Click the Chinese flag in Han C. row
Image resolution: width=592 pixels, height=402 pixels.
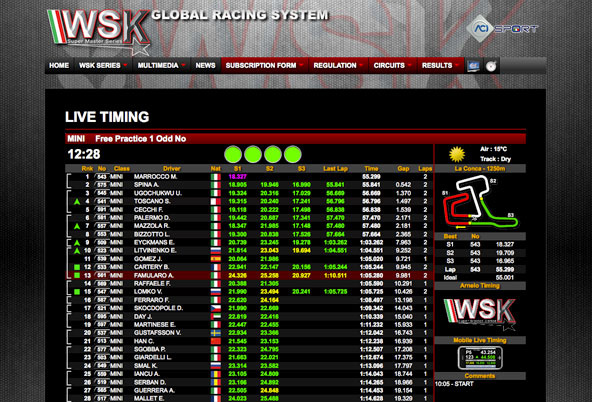pos(216,341)
